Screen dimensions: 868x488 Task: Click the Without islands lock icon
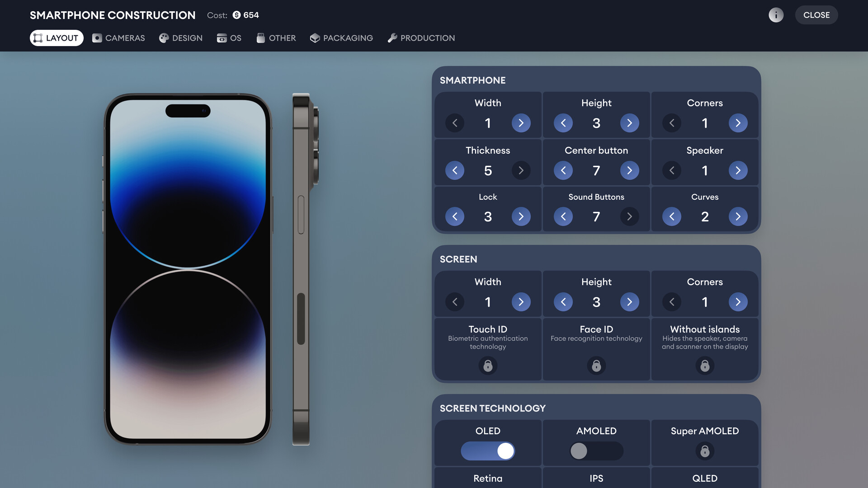(x=705, y=366)
